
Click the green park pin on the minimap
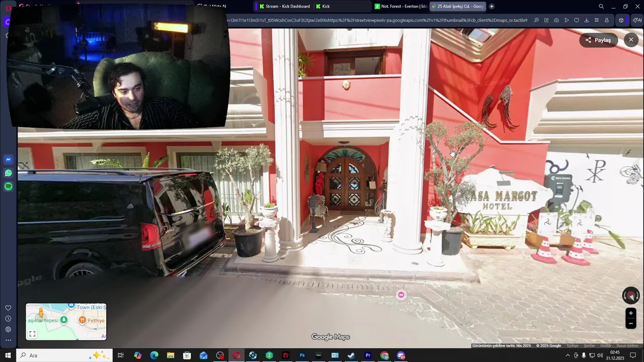coord(64,320)
